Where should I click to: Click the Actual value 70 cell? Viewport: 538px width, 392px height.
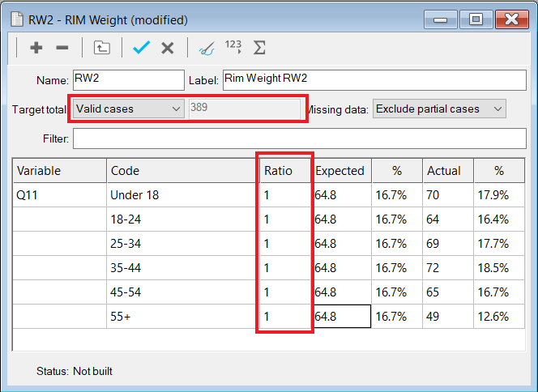pyautogui.click(x=448, y=195)
